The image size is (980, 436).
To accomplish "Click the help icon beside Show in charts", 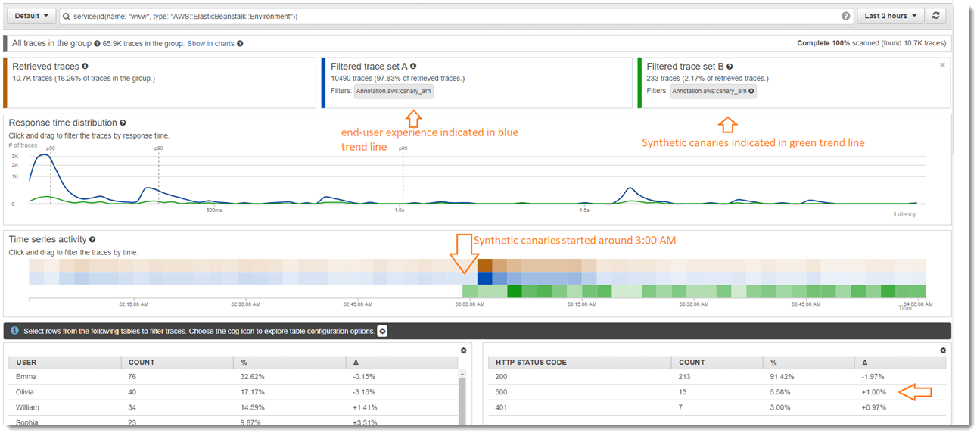I will point(240,43).
